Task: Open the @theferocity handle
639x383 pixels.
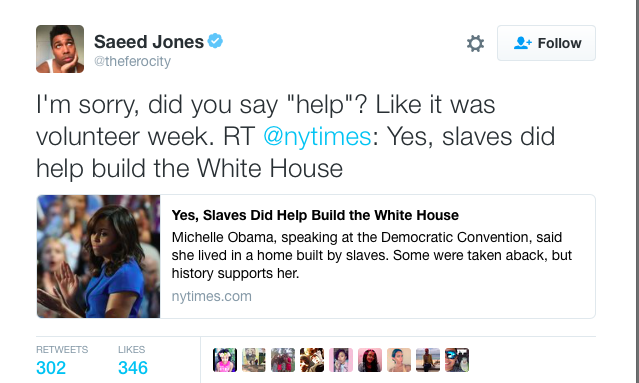Action: click(x=132, y=61)
